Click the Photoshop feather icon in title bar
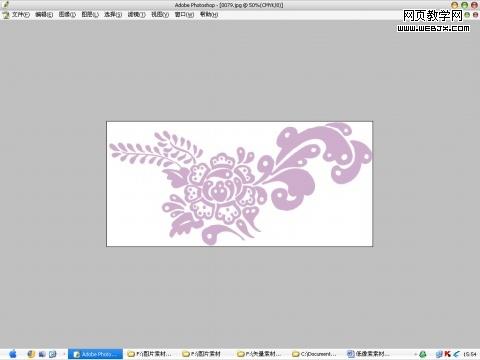The height and width of the screenshot is (360, 480). coord(6,4)
